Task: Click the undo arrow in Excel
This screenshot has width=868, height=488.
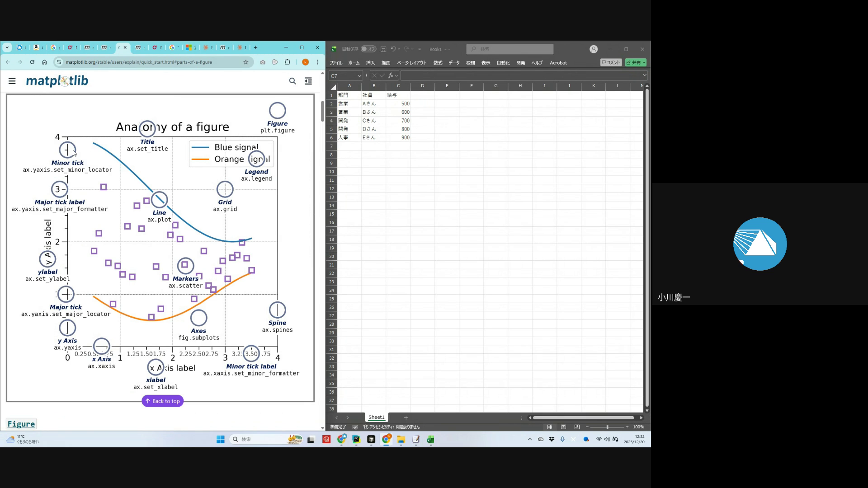Action: click(x=393, y=49)
